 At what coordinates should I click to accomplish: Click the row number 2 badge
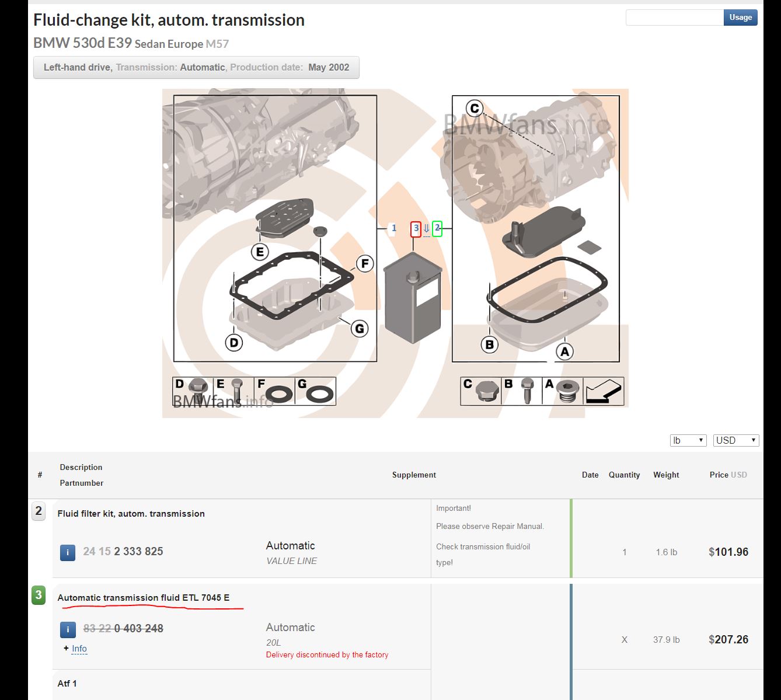click(x=39, y=511)
